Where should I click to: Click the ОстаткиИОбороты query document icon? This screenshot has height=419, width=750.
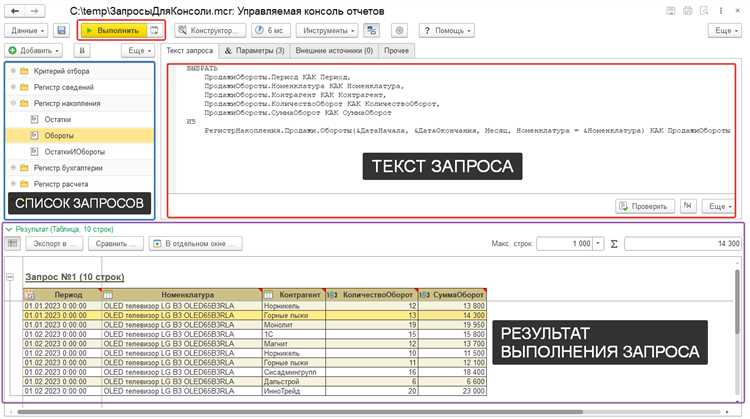(x=34, y=152)
